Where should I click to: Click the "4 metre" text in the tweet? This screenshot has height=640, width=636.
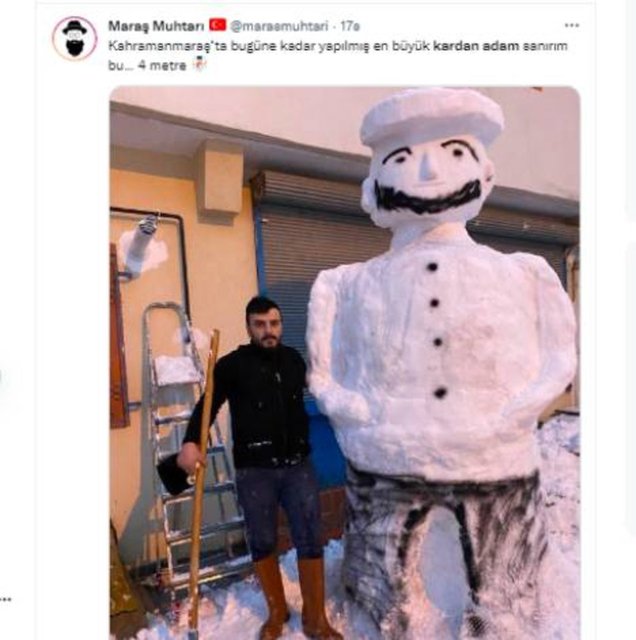162,63
